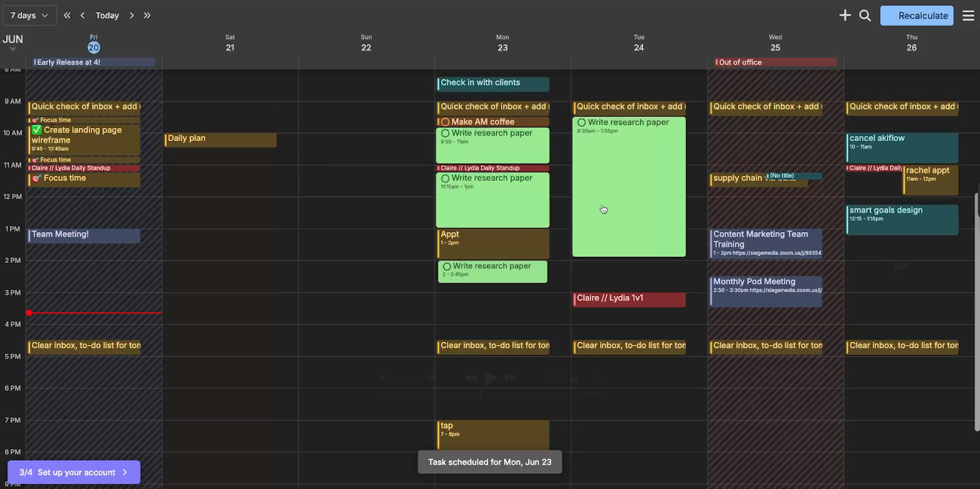The image size is (980, 489).
Task: Go to the next day arrow
Action: [131, 15]
